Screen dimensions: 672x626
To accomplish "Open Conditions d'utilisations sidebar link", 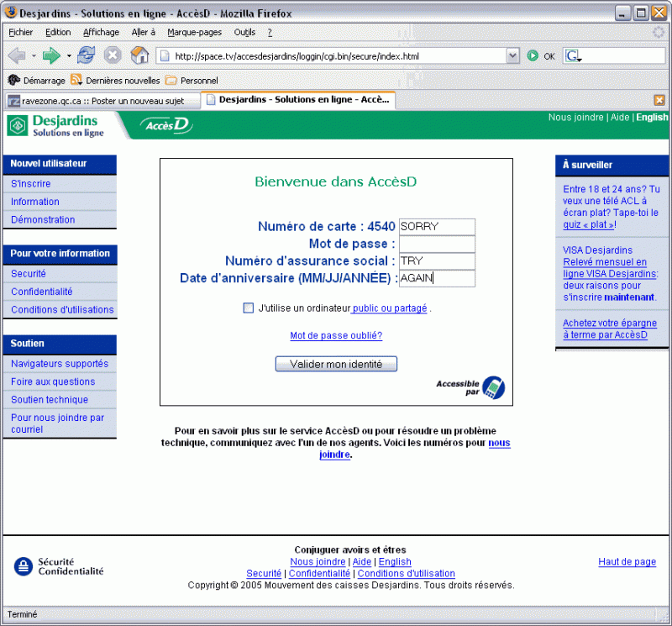I will (x=62, y=309).
